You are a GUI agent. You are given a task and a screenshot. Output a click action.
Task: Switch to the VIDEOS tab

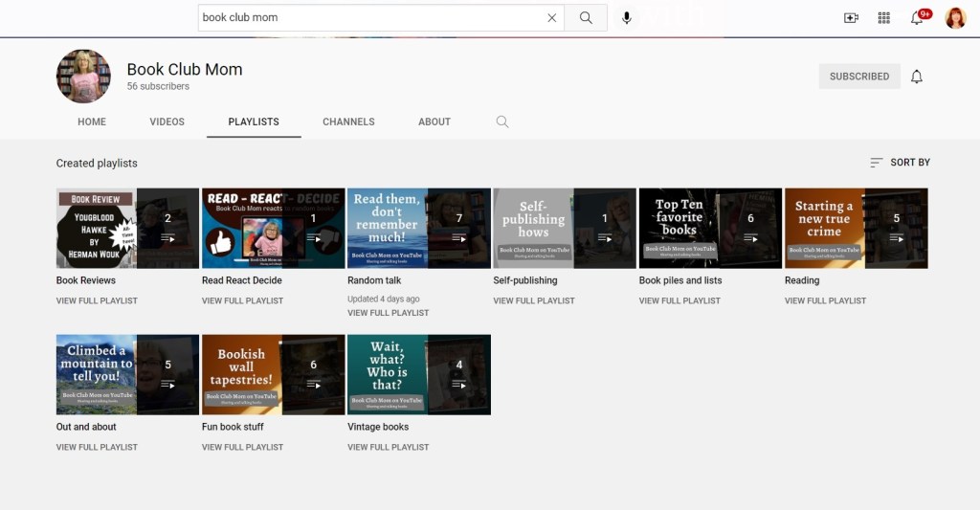[x=167, y=122]
